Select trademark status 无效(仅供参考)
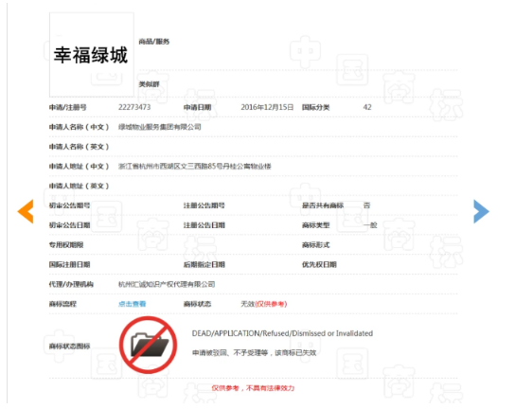 [263, 304]
